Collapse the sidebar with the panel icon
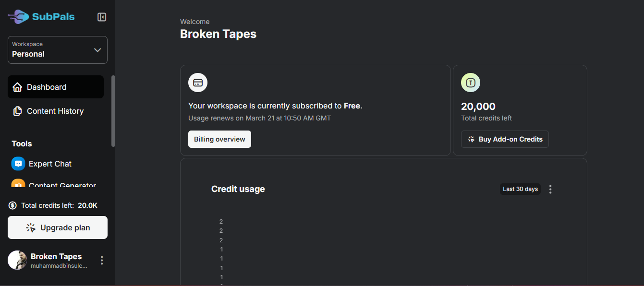The height and width of the screenshot is (286, 644). point(102,17)
